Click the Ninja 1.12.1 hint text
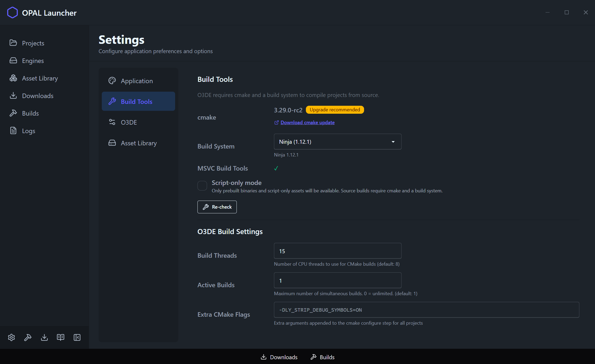595x364 pixels. pyautogui.click(x=286, y=155)
